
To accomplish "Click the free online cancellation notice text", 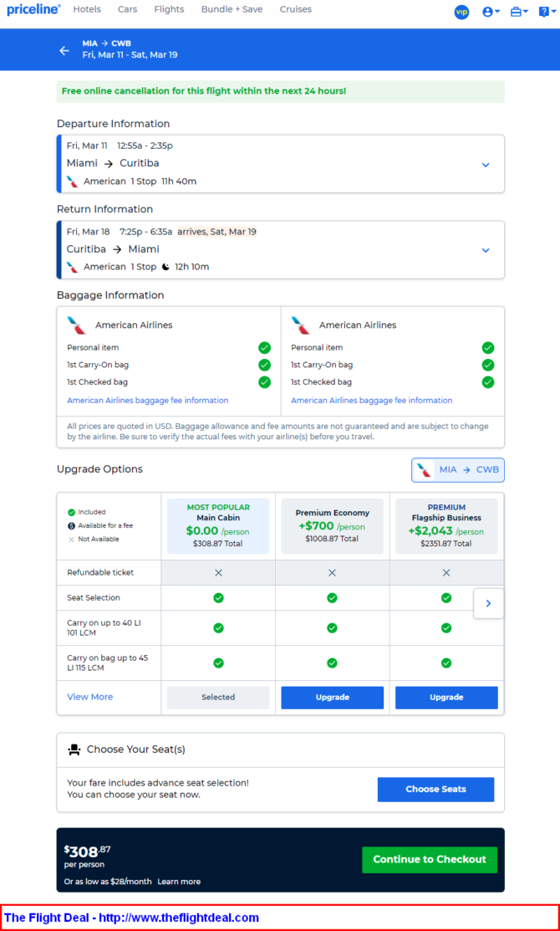I will (x=204, y=91).
